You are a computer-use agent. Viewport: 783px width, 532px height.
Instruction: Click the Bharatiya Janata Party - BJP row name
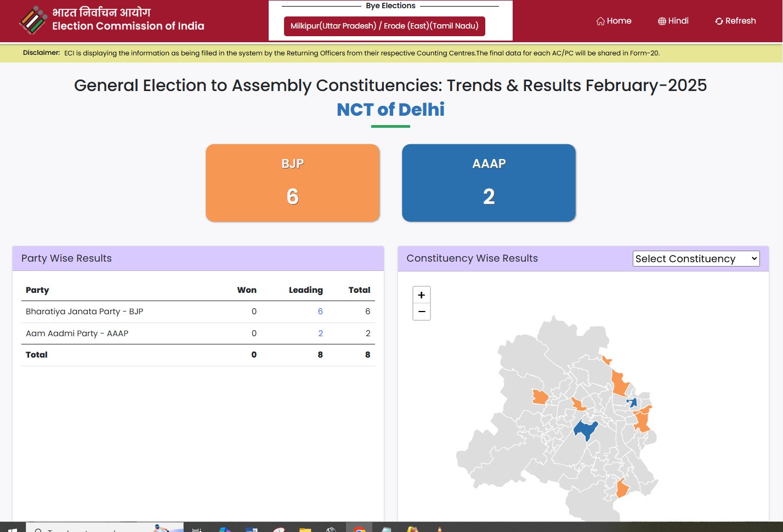click(84, 312)
